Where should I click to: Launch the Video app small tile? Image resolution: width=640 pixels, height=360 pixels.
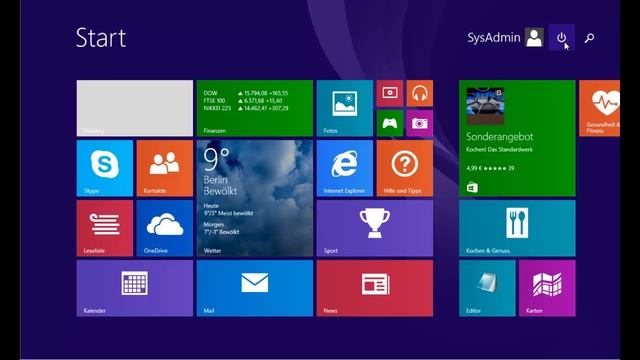390,93
